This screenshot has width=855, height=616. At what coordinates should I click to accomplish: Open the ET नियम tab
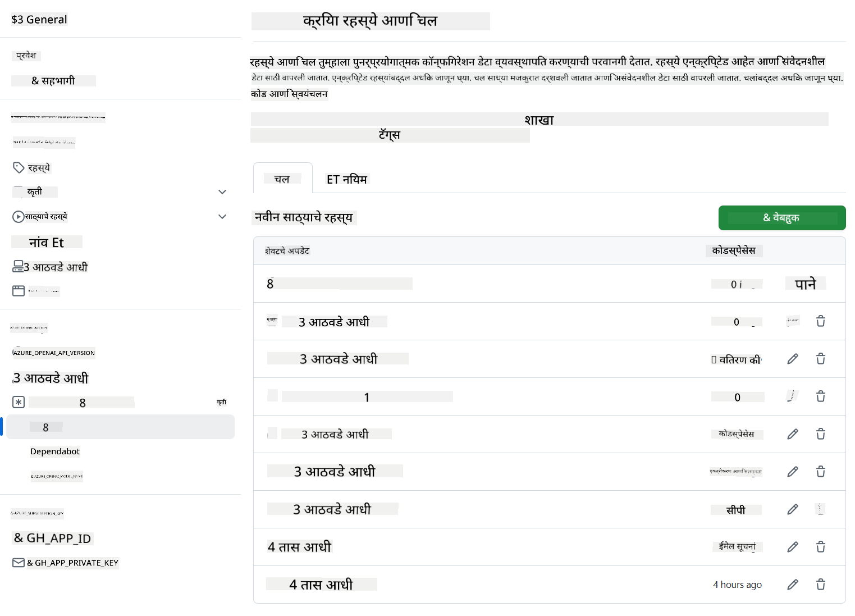347,179
